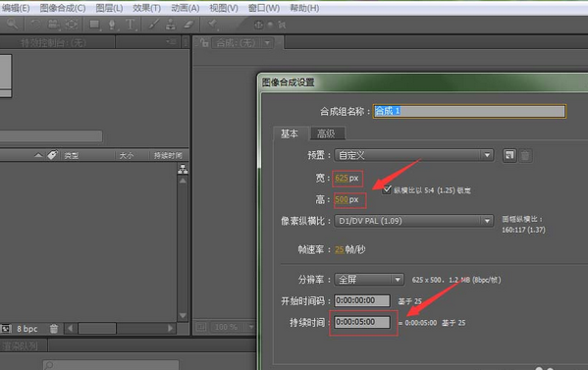This screenshot has width=588, height=370.
Task: Select the Pen tool
Action: [112, 25]
